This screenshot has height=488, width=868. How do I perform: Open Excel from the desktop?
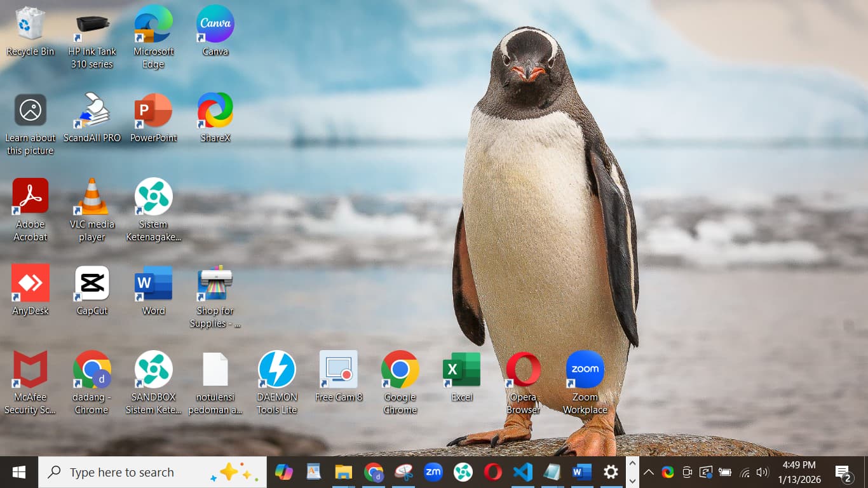461,368
